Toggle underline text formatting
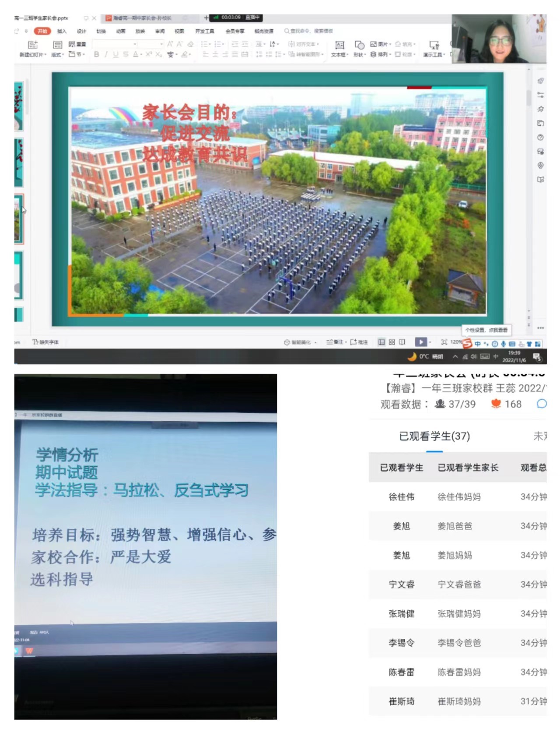This screenshot has height=739, width=560. click(x=115, y=54)
